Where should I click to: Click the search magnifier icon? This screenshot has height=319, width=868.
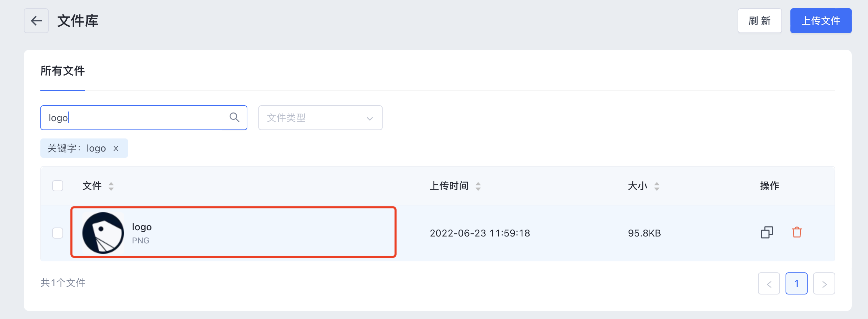click(234, 117)
